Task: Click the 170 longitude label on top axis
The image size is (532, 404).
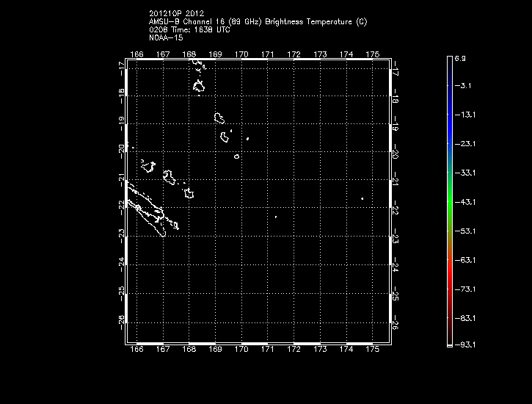Action: [x=241, y=54]
